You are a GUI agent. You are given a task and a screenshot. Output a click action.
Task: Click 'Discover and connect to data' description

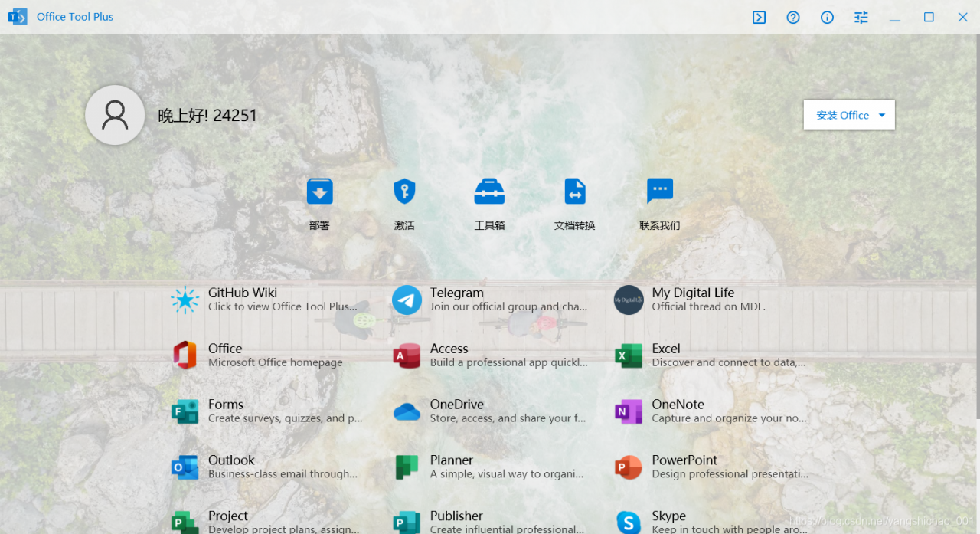(729, 362)
